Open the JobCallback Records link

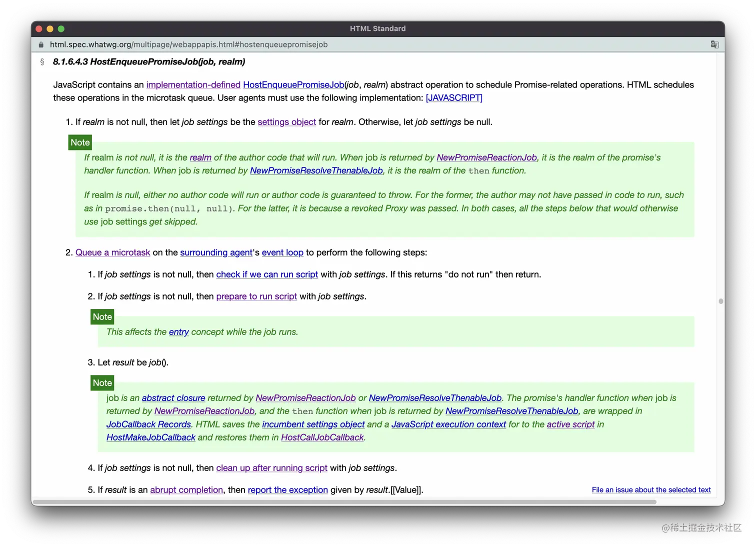click(148, 424)
